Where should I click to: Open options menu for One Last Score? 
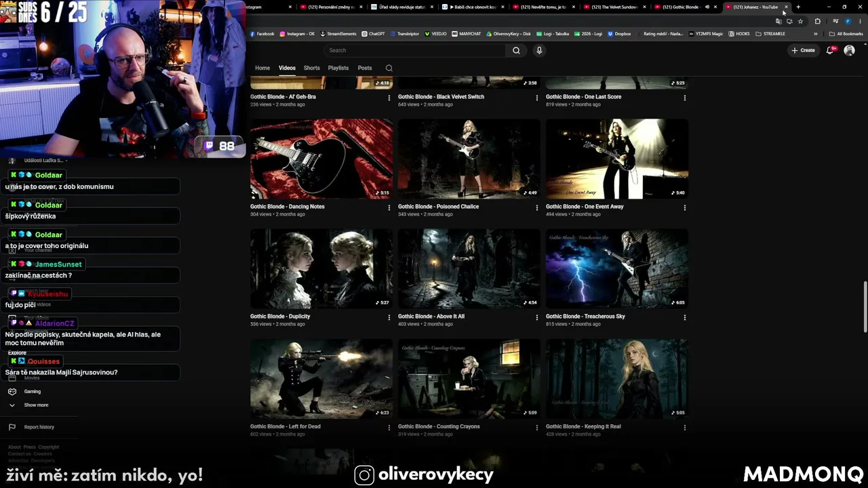(x=685, y=98)
